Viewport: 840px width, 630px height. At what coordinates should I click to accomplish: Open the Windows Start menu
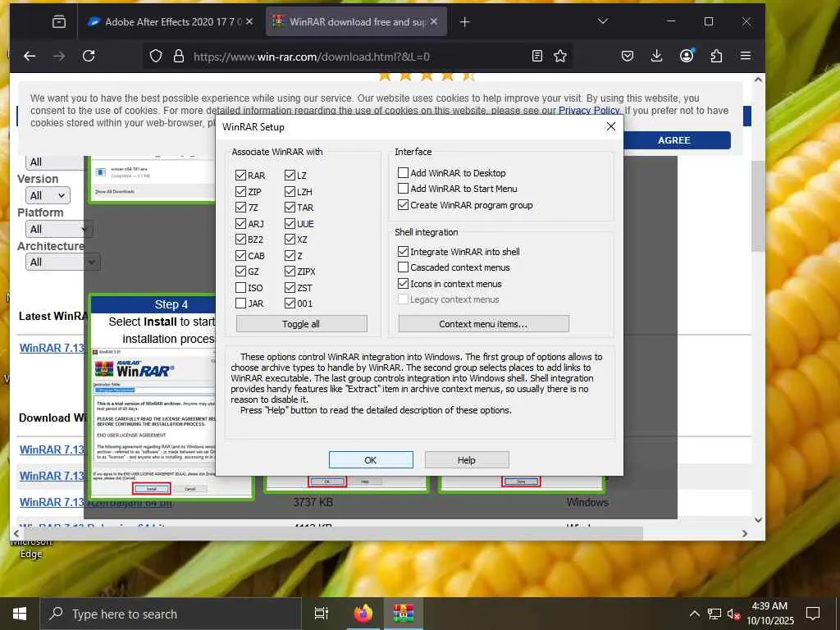(20, 614)
